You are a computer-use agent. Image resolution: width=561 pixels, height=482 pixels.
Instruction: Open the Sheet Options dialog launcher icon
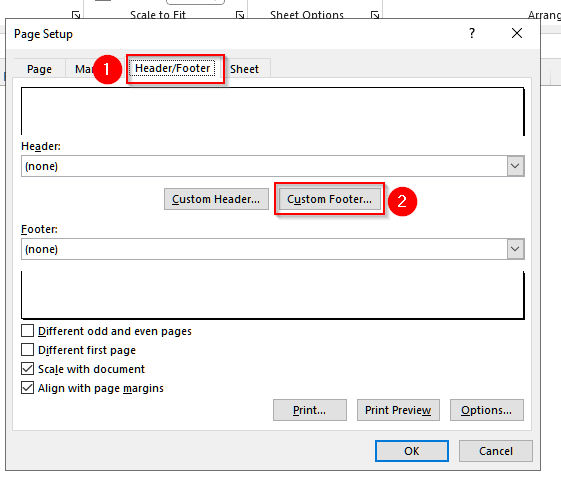(x=375, y=15)
